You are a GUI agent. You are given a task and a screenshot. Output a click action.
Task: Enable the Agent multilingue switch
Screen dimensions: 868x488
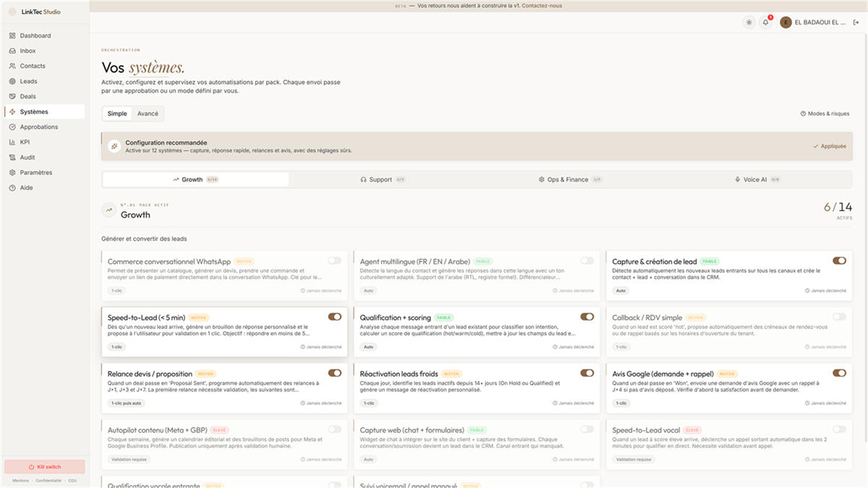point(587,260)
